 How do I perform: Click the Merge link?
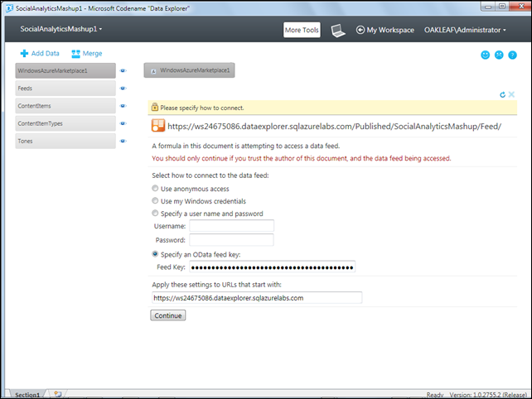92,54
